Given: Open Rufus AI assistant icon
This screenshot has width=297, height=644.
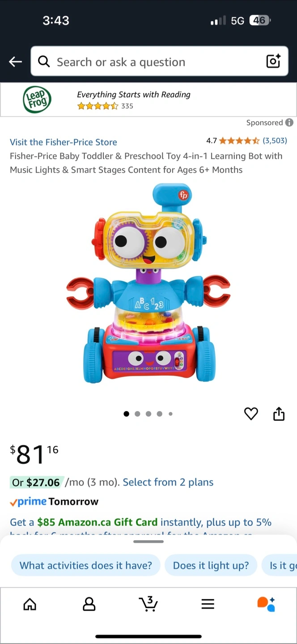Looking at the screenshot, I should click(266, 604).
